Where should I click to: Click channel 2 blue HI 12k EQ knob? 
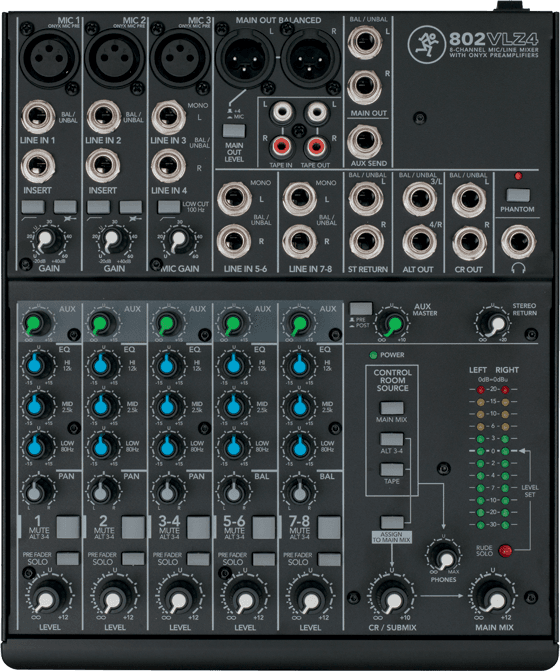click(102, 365)
